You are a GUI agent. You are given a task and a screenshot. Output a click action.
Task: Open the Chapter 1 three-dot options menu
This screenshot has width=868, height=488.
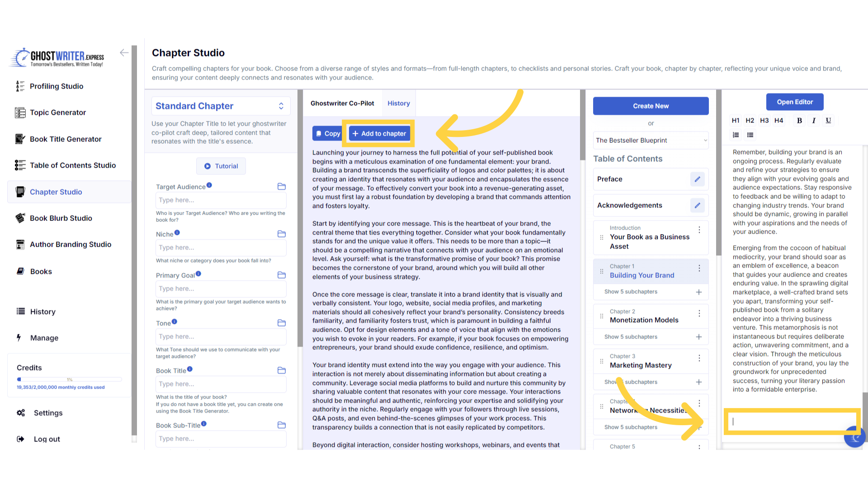point(699,268)
